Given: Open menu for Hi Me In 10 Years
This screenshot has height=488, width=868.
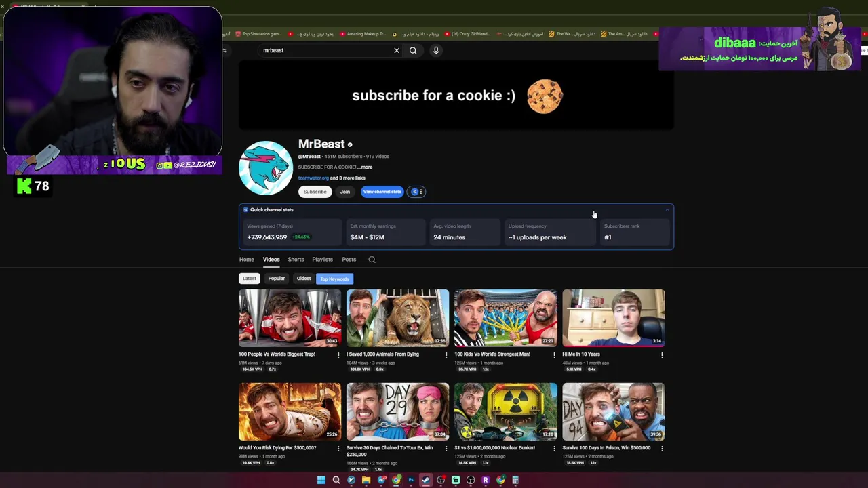Looking at the screenshot, I should pos(662,354).
